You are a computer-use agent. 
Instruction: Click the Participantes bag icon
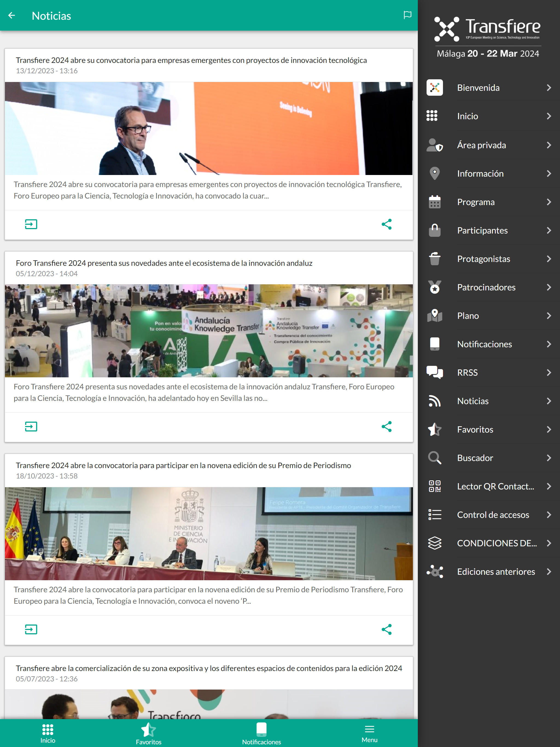pyautogui.click(x=435, y=230)
